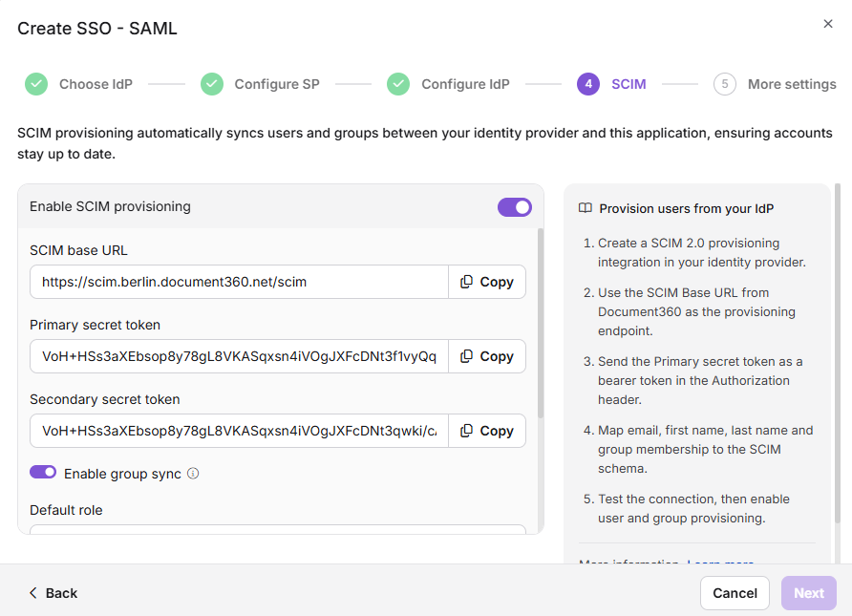Image resolution: width=852 pixels, height=616 pixels.
Task: Go to the Configure SP step
Action: [277, 84]
